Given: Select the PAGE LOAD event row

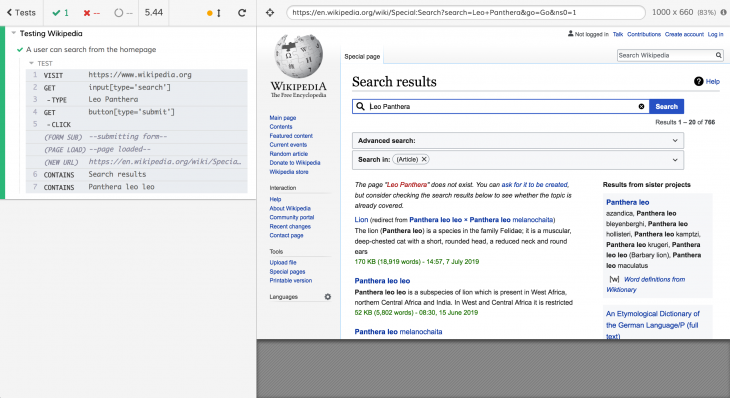Looking at the screenshot, I should 137,149.
